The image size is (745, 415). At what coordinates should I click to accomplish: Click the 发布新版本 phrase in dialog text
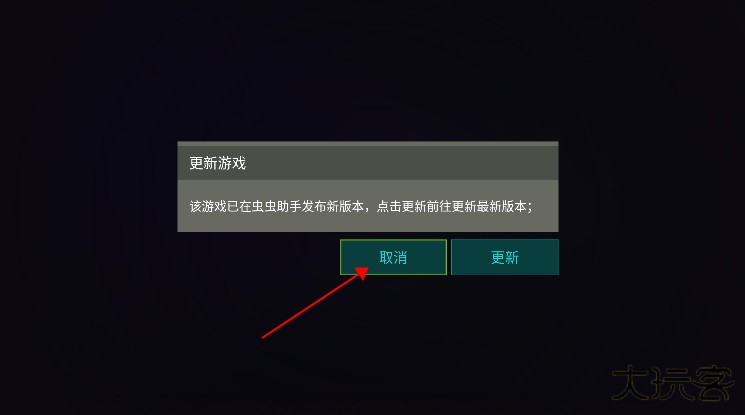pyautogui.click(x=333, y=206)
